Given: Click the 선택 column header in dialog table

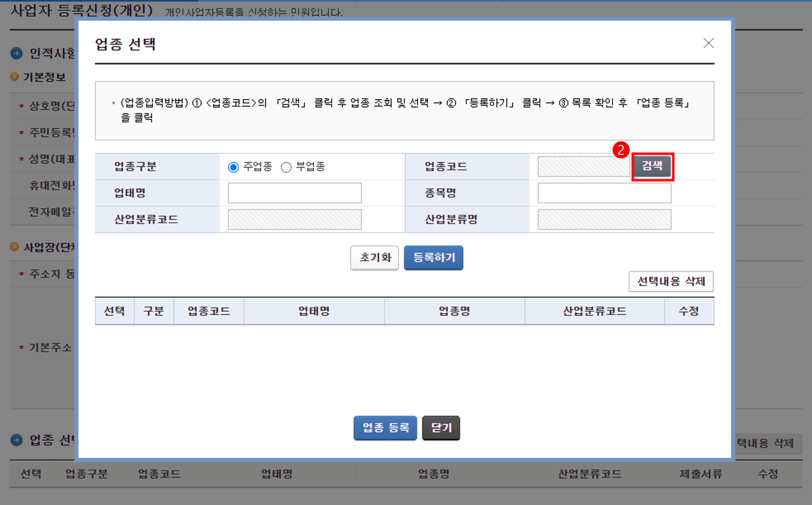Looking at the screenshot, I should pyautogui.click(x=115, y=311).
